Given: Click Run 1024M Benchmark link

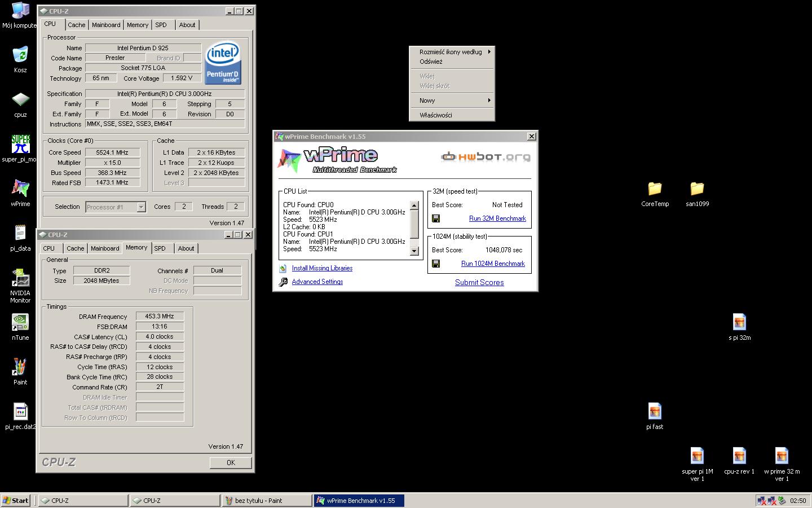Looking at the screenshot, I should (493, 264).
